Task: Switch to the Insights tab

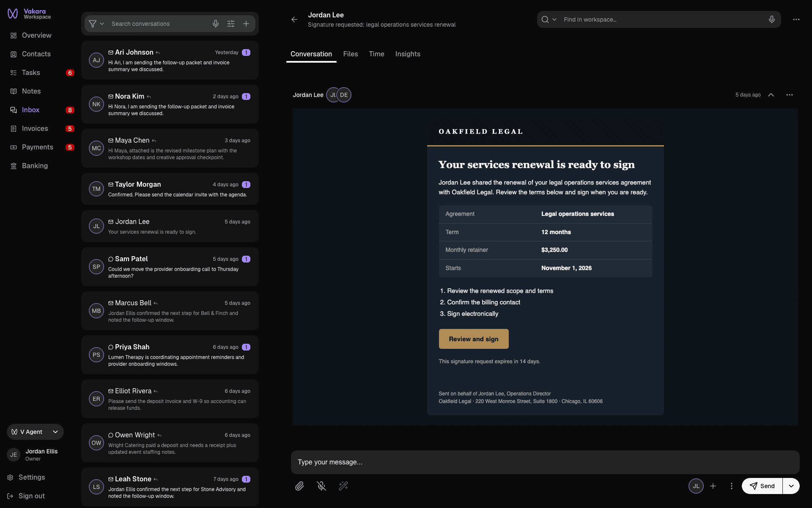Action: click(408, 54)
